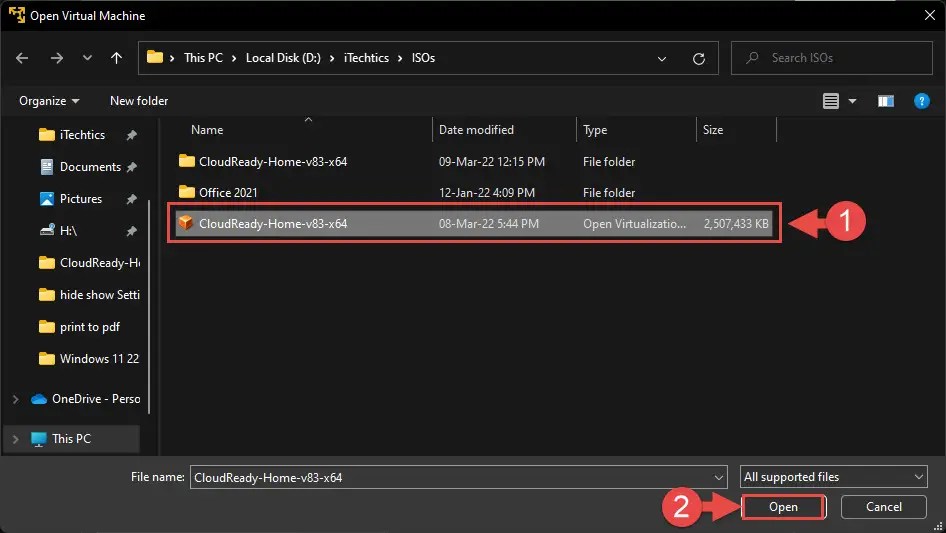Expand the File name history dropdown
946x533 pixels.
tap(719, 477)
